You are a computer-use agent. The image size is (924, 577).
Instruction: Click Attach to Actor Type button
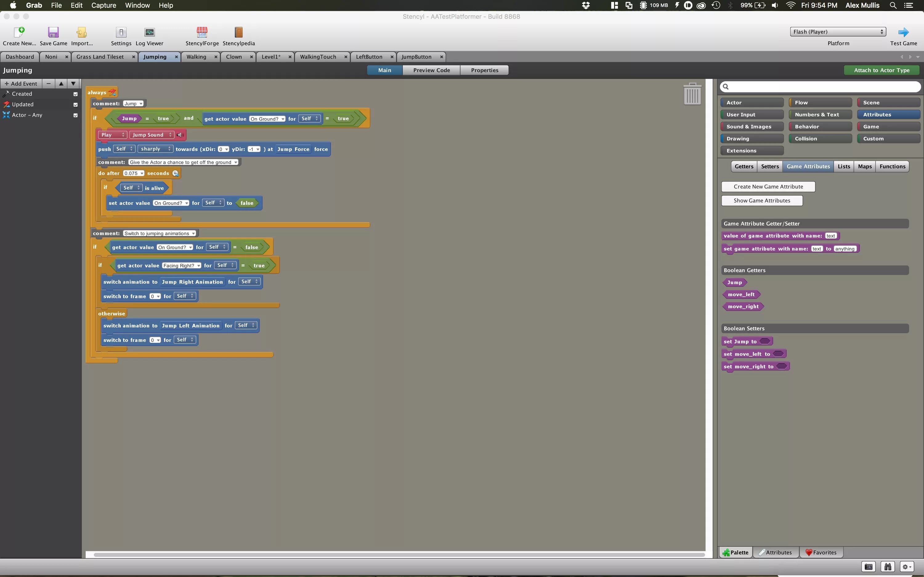pyautogui.click(x=881, y=70)
